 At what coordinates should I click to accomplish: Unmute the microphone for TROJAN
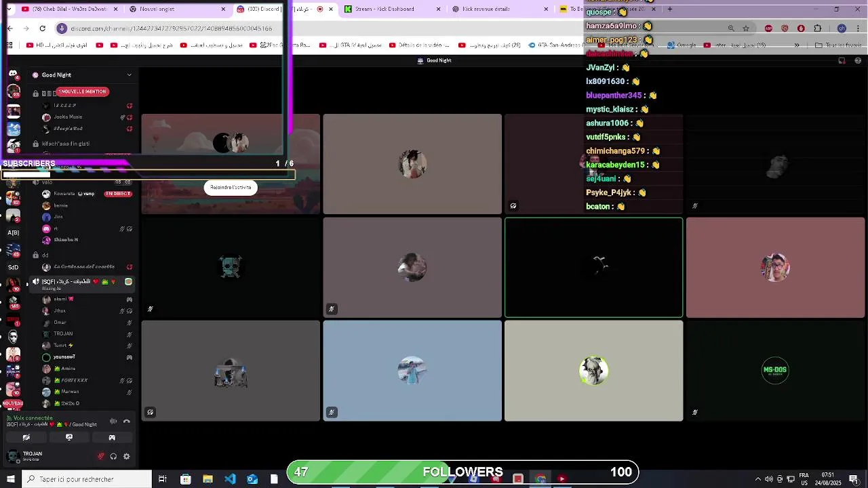coord(101,457)
